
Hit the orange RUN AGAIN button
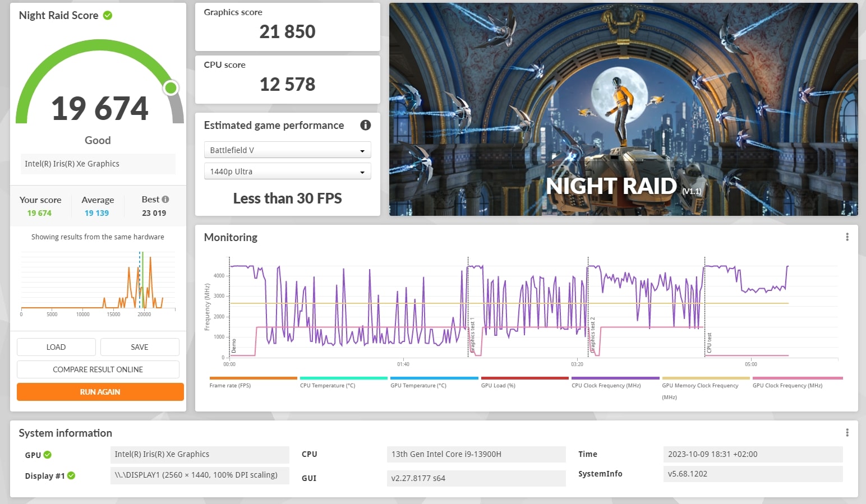click(x=100, y=392)
